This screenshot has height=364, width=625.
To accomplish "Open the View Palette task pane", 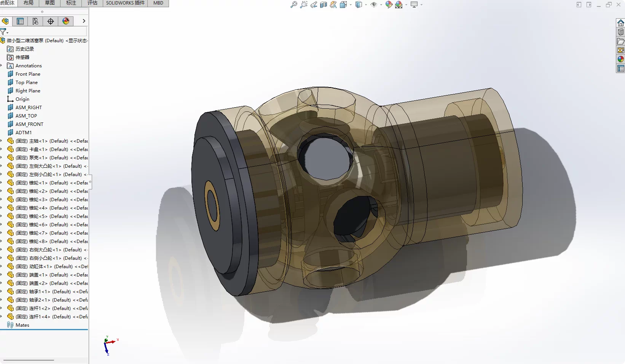I will click(620, 50).
